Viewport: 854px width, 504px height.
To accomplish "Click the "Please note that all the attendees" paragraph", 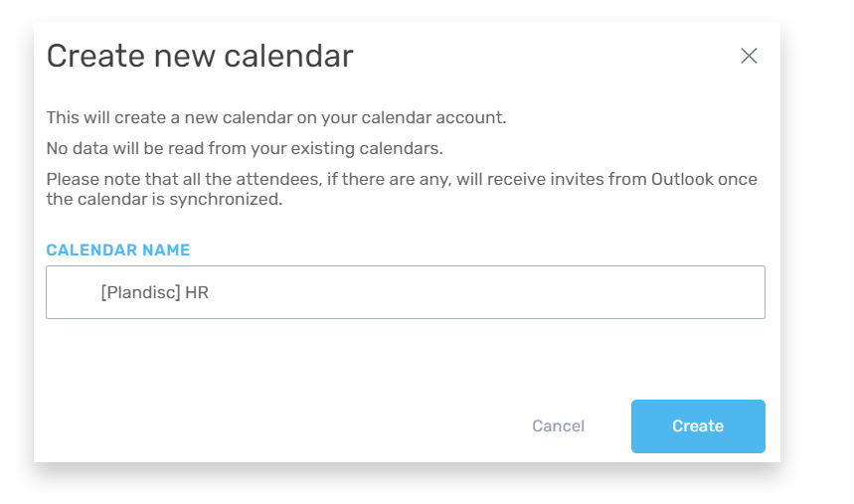I will pos(402,189).
